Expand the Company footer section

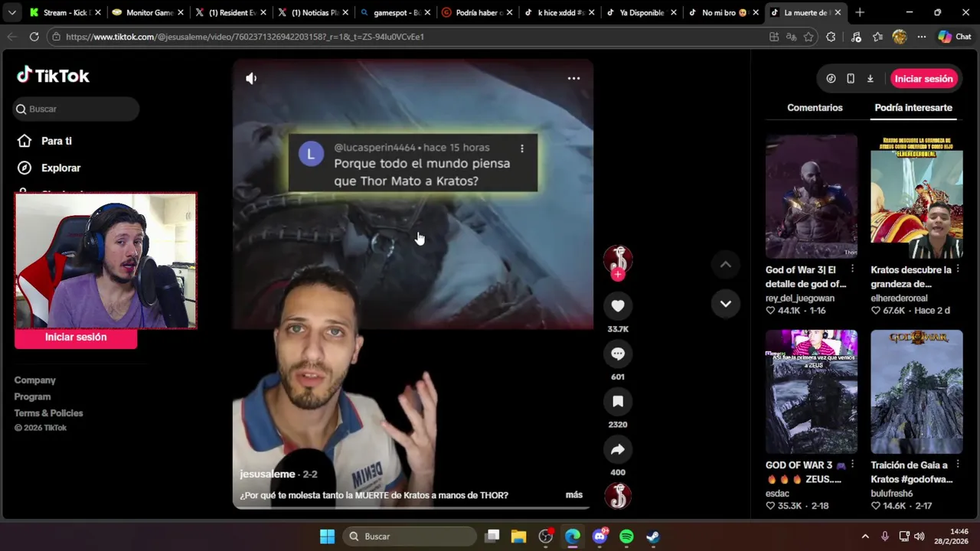(x=34, y=380)
